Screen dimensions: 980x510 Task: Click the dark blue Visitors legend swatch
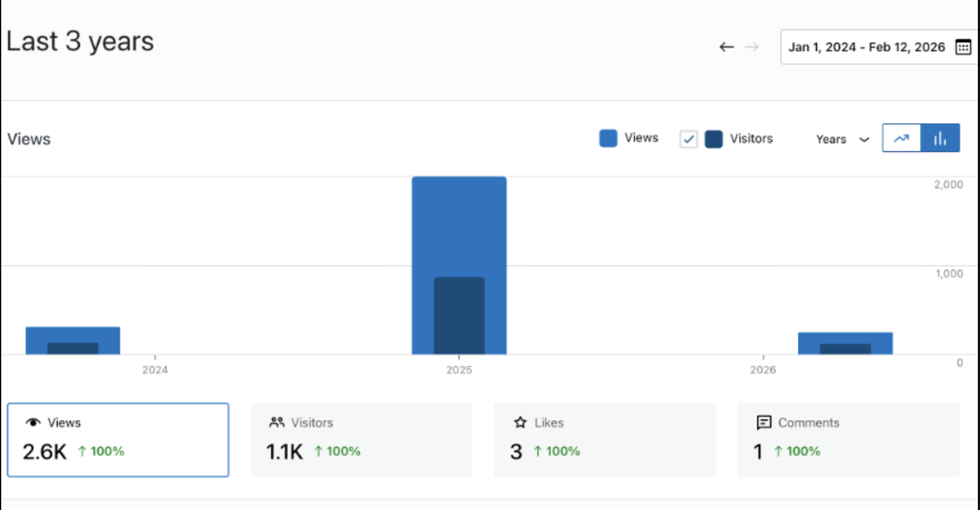click(x=713, y=139)
